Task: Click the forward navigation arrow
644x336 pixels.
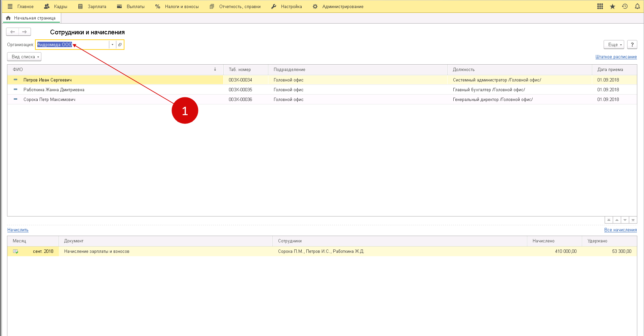Action: coord(25,32)
